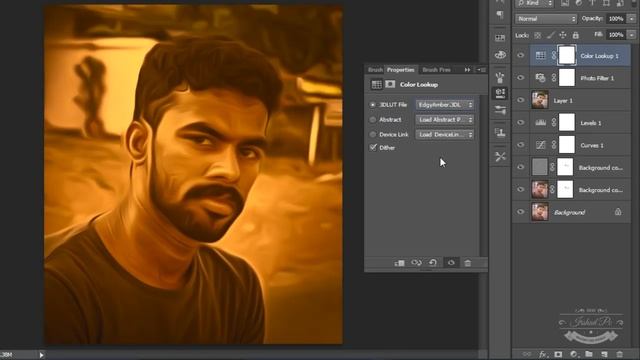Screen dimensions: 640x360
Task: Delete layer trash icon in Layers footer
Action: 620,354
